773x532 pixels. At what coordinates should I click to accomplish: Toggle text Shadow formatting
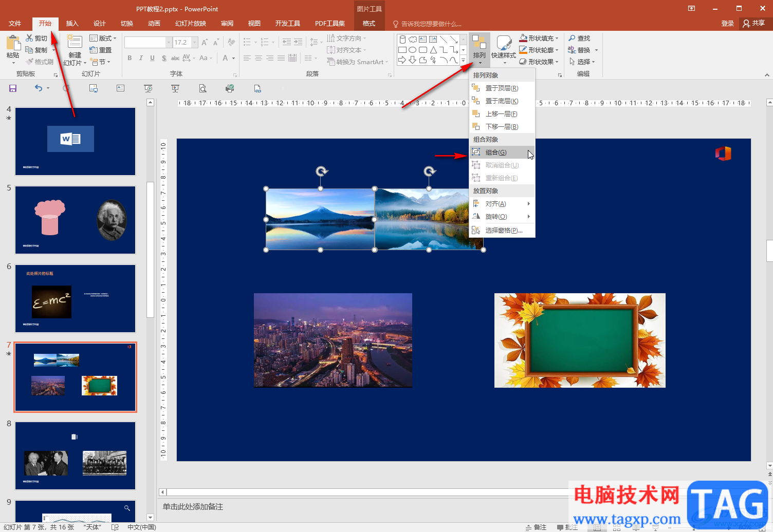164,58
